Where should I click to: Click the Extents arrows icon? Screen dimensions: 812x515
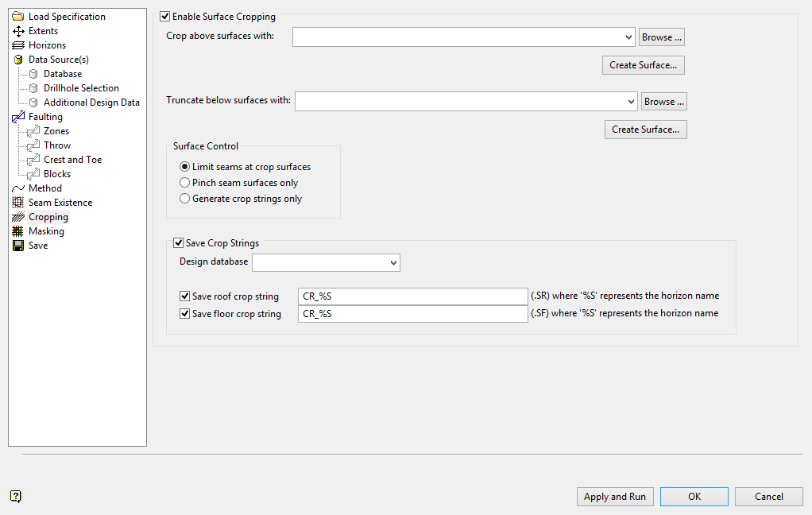[19, 31]
